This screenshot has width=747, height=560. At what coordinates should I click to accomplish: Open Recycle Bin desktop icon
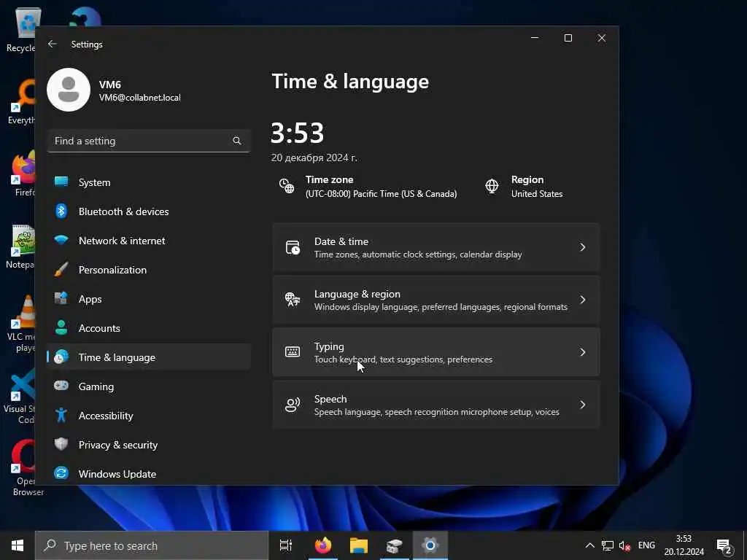point(22,29)
